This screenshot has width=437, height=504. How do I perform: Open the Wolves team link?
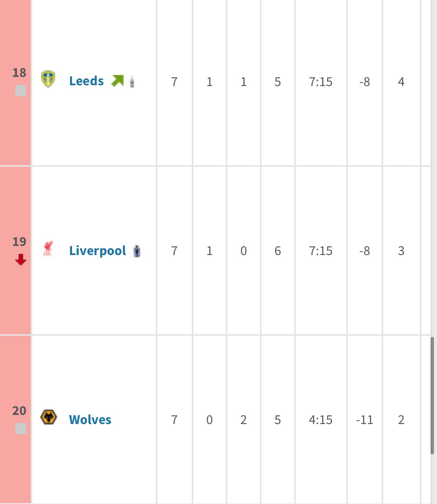point(89,419)
